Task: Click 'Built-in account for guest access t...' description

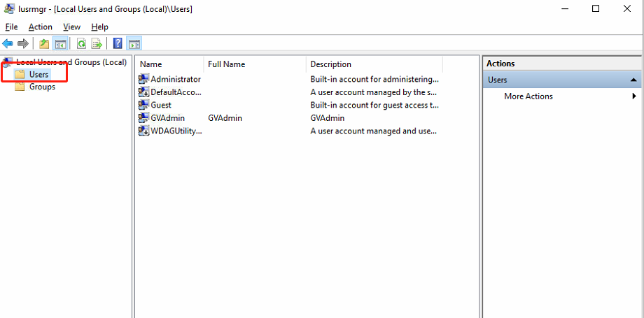Action: [374, 105]
